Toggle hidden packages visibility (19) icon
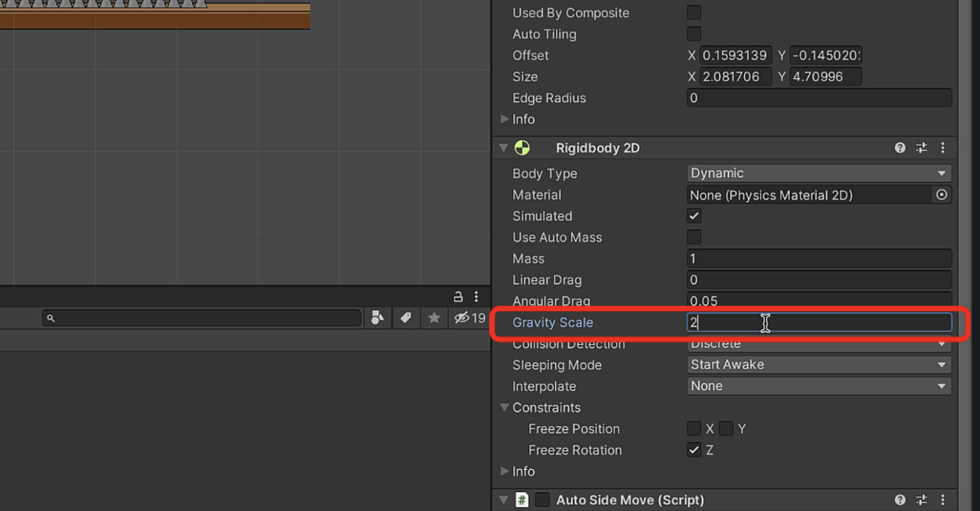This screenshot has height=511, width=980. [x=470, y=318]
